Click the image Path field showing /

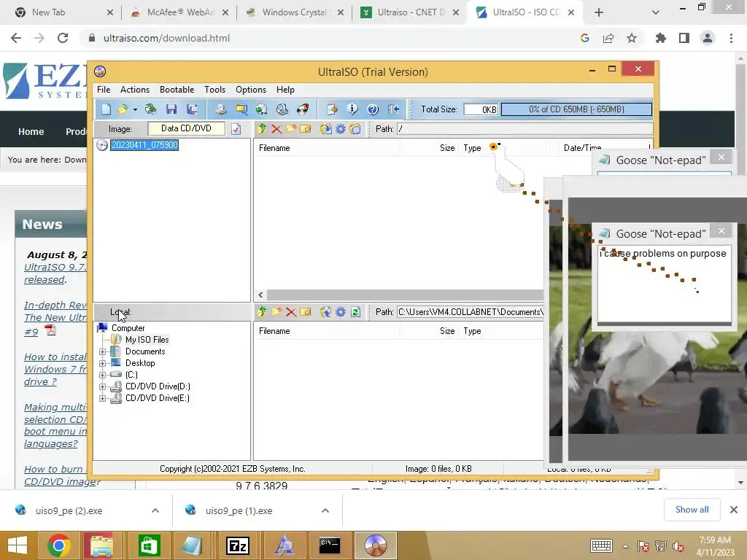(x=525, y=129)
